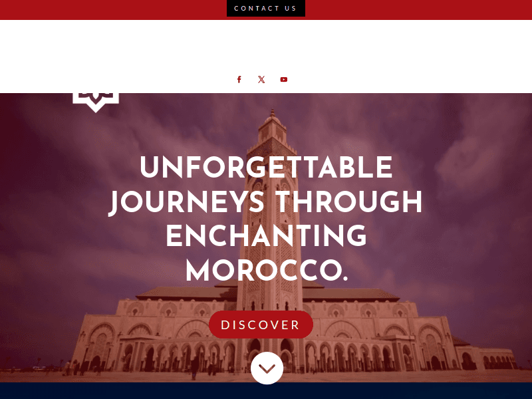Click the word UNFORGETTABLE in the heading
This screenshot has width=532, height=399.
click(266, 167)
